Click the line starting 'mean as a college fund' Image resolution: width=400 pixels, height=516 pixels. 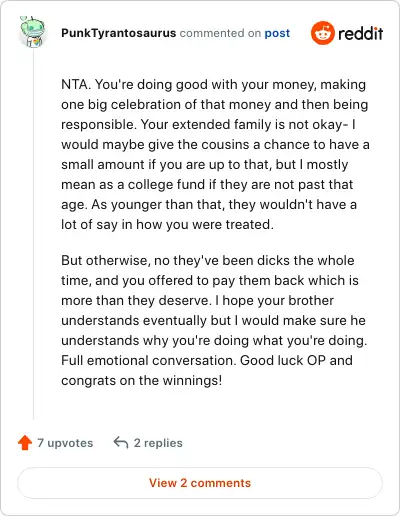click(207, 184)
